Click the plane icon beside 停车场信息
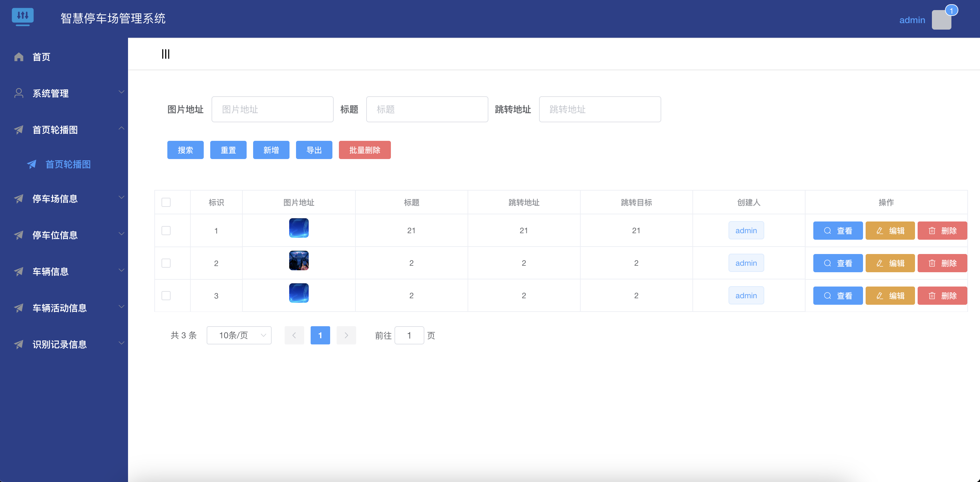The height and width of the screenshot is (482, 980). pos(19,198)
